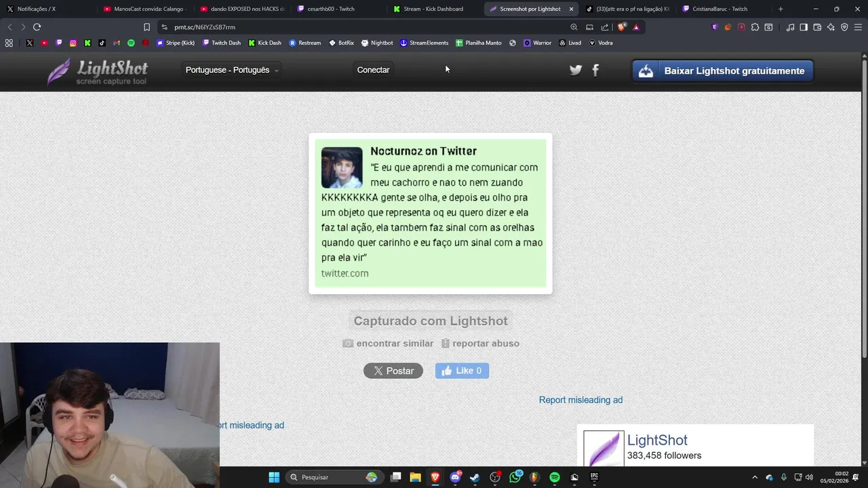The width and height of the screenshot is (868, 488).
Task: Switch to the dando EXPOSED nos HACKS tab
Action: coord(242,9)
